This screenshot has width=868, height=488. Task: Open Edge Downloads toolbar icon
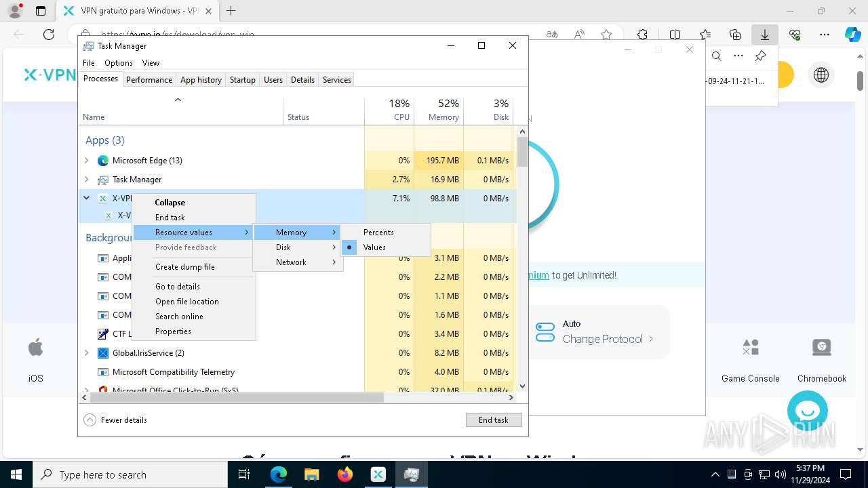[765, 35]
